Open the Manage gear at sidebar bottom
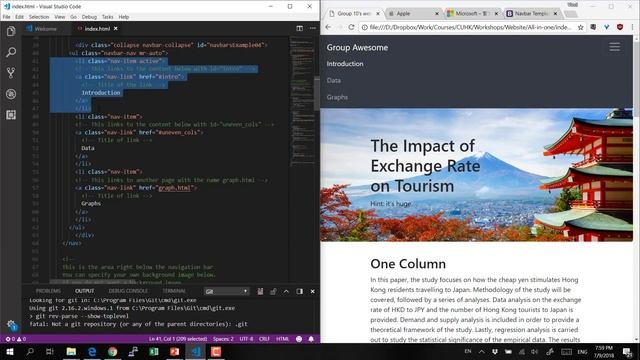 click(11, 325)
